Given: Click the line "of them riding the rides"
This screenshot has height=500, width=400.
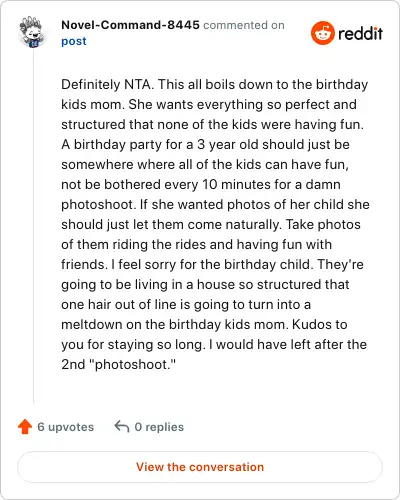Looking at the screenshot, I should tap(196, 244).
